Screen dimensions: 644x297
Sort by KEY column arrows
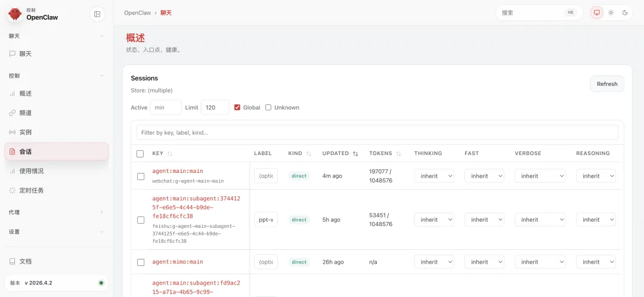click(169, 154)
